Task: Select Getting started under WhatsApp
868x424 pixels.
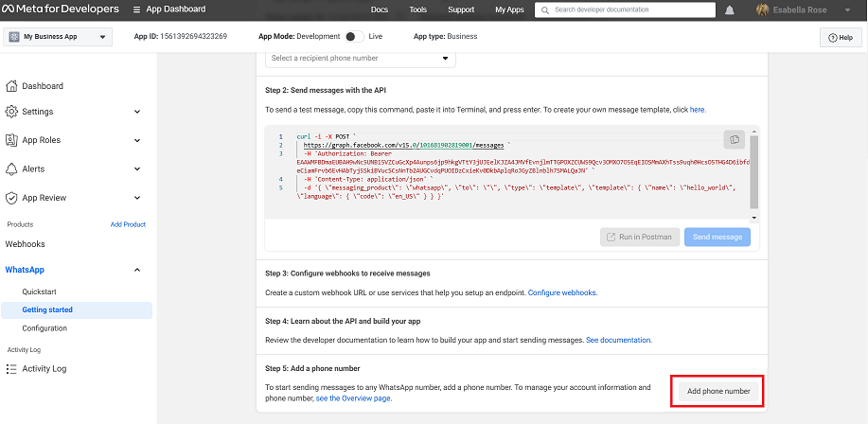Action: 77,310
